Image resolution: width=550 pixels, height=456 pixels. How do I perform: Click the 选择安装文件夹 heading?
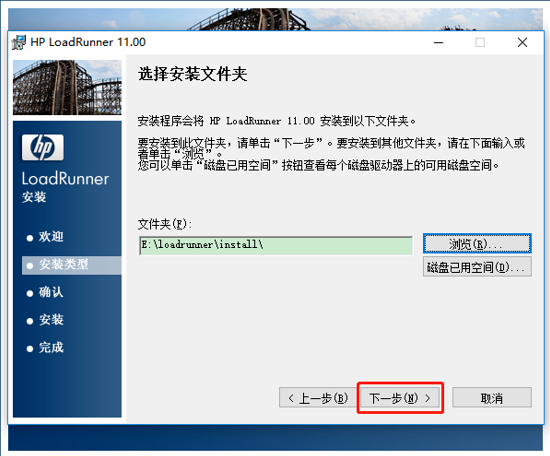tap(193, 74)
